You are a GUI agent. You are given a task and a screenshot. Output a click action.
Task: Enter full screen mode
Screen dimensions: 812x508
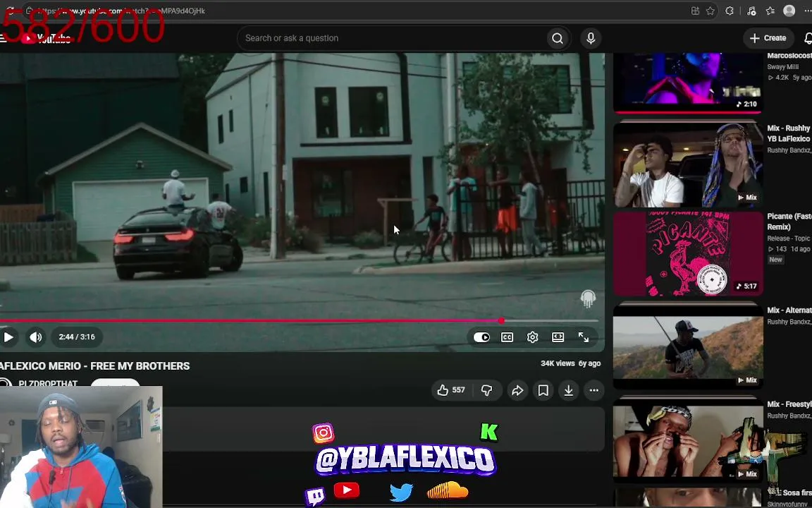(x=584, y=337)
